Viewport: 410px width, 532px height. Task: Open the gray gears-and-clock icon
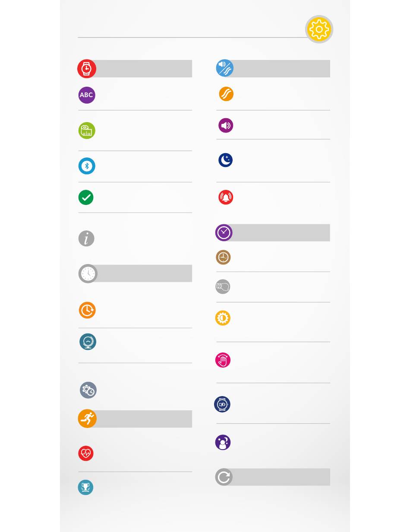(x=88, y=390)
